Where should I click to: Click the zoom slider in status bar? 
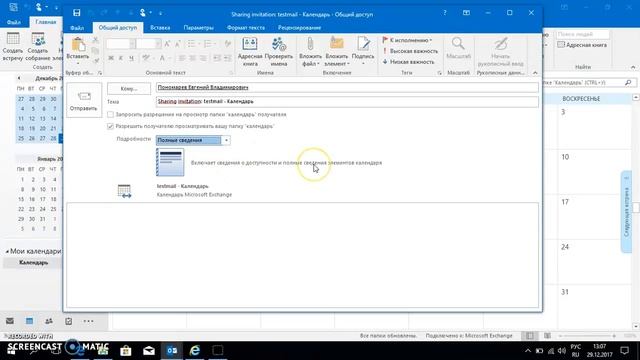[x=587, y=336]
